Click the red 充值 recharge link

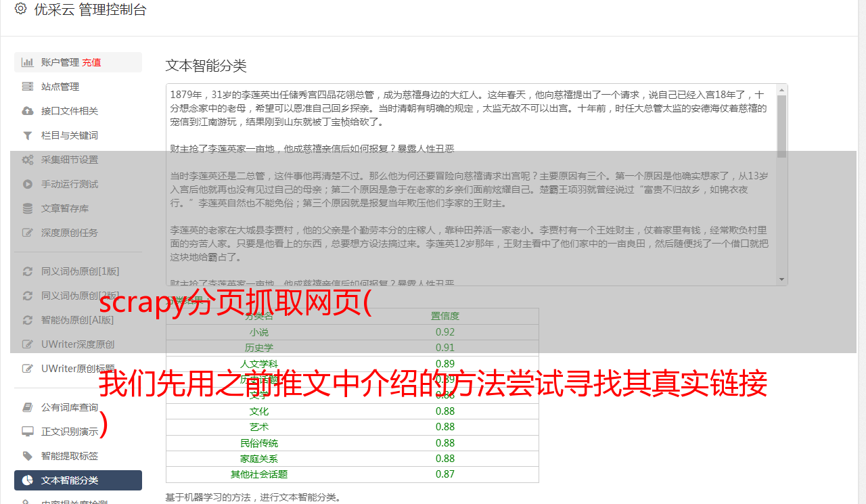click(x=92, y=62)
